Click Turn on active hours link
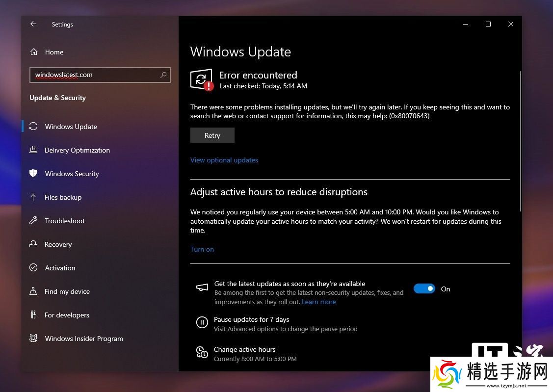This screenshot has height=392, width=553. coord(202,249)
